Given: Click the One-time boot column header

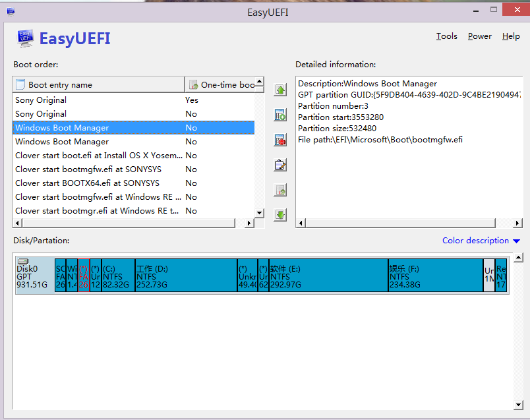Looking at the screenshot, I should 220,84.
